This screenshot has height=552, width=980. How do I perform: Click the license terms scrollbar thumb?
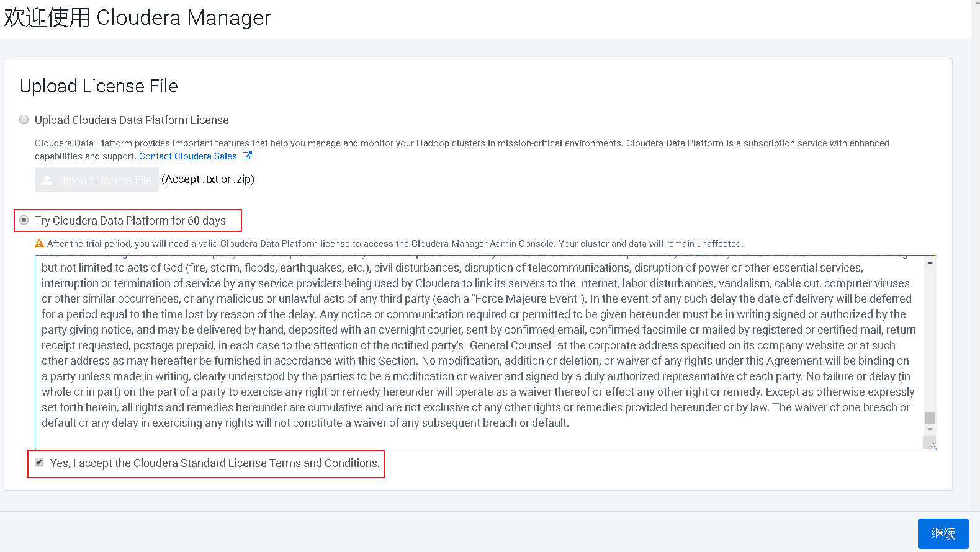pyautogui.click(x=930, y=417)
